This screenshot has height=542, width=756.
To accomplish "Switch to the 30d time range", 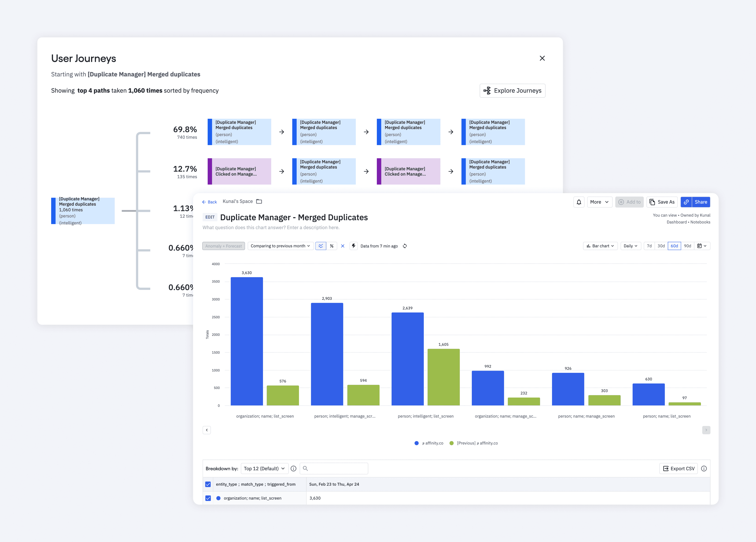I will pyautogui.click(x=661, y=246).
